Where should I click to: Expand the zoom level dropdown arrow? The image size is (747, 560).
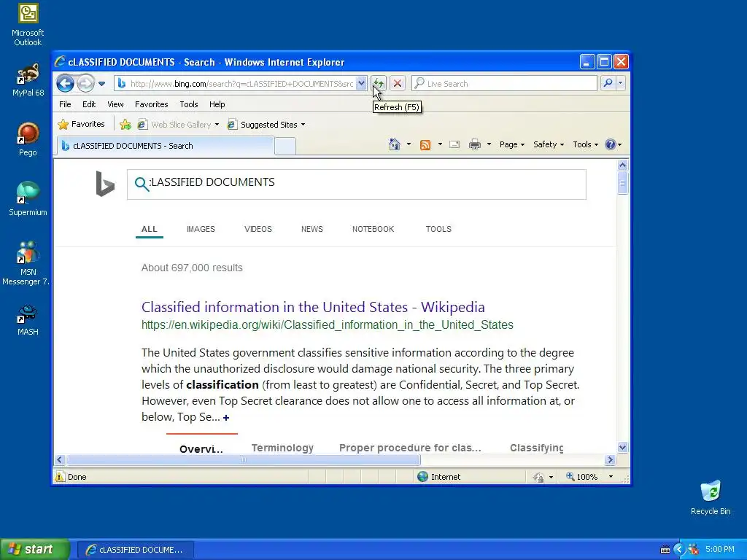[x=611, y=477]
